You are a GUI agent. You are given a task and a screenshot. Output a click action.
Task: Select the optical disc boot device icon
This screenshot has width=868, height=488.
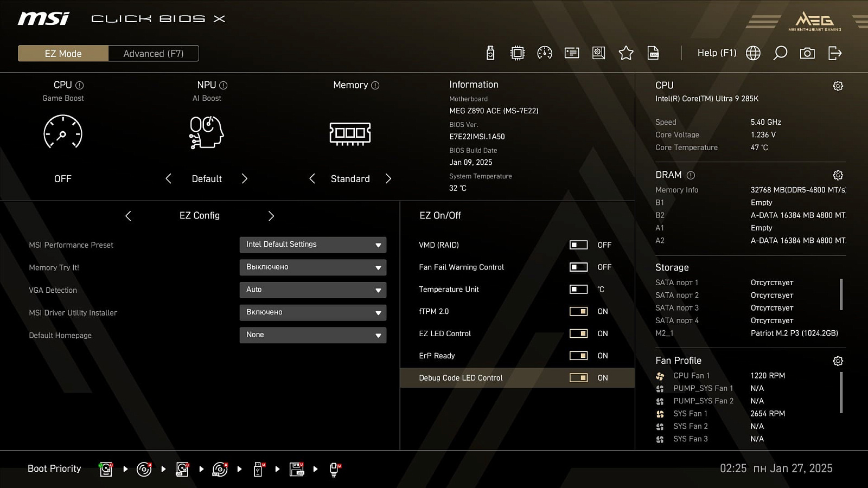click(144, 469)
